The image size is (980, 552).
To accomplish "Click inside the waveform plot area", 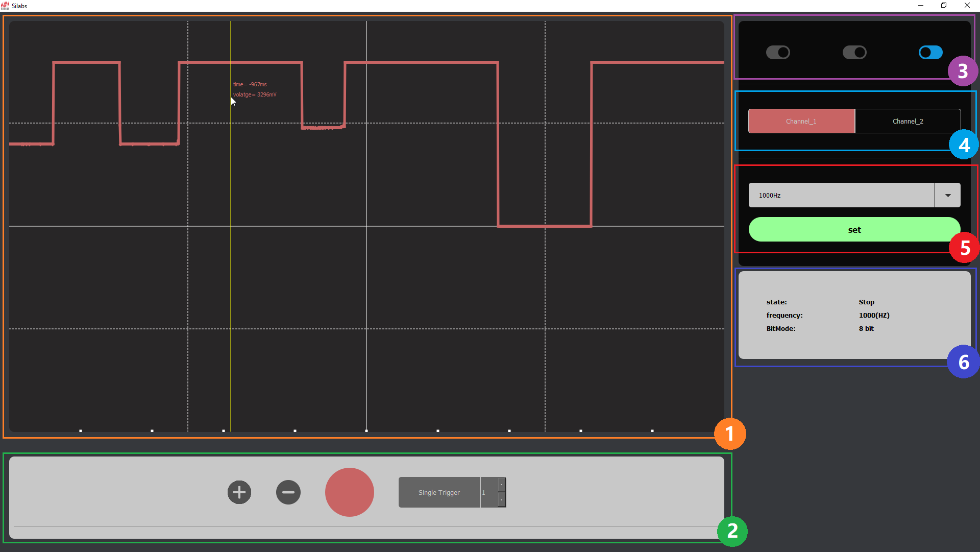I will click(x=367, y=306).
